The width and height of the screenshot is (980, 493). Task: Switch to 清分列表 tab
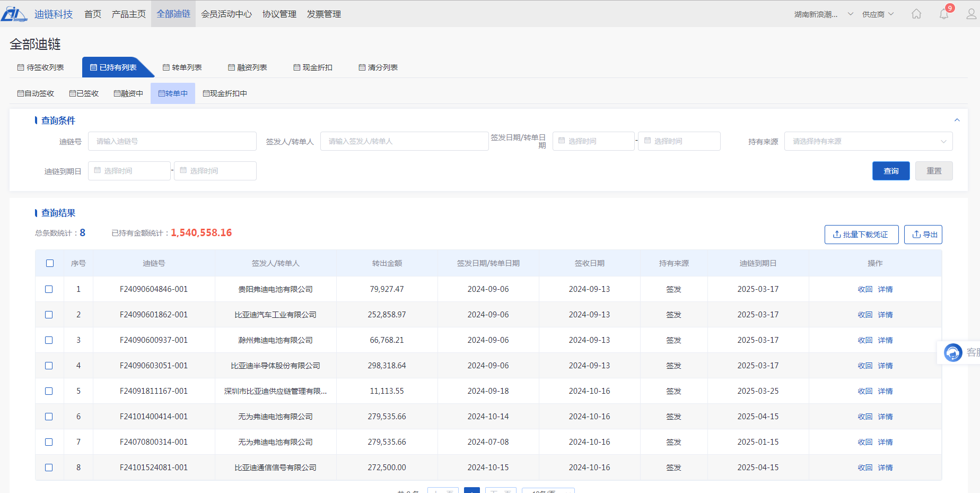click(x=378, y=67)
